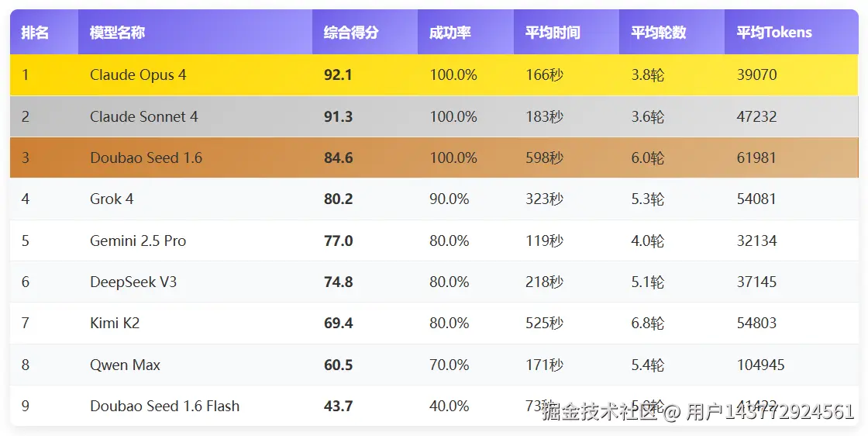Click the 84.6 score value
This screenshot has width=868, height=436.
click(x=338, y=158)
